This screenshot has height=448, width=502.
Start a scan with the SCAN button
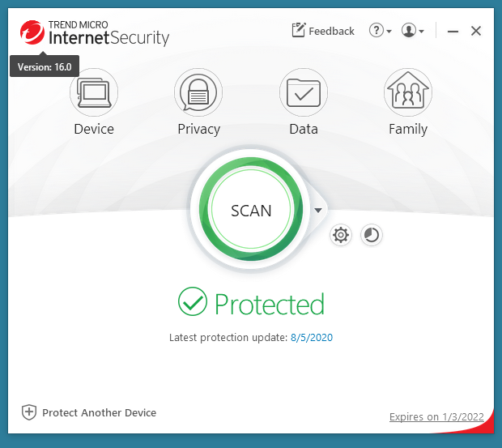[251, 210]
